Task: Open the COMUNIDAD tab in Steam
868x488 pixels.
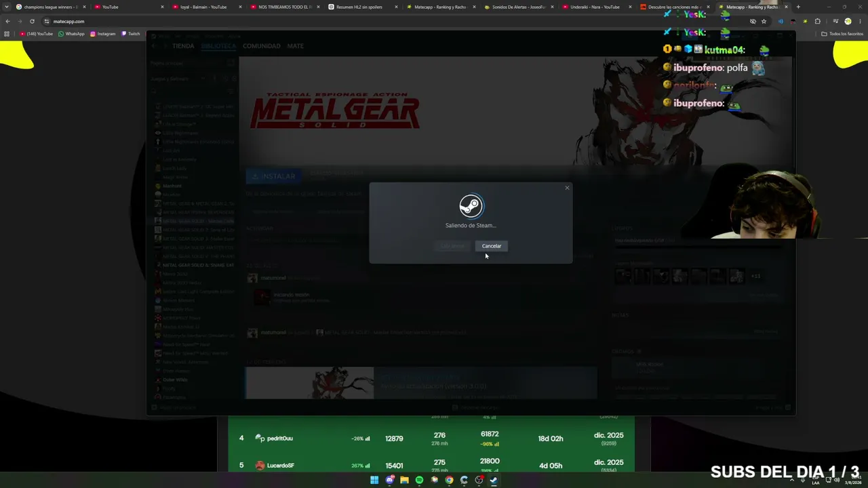Action: click(x=262, y=46)
